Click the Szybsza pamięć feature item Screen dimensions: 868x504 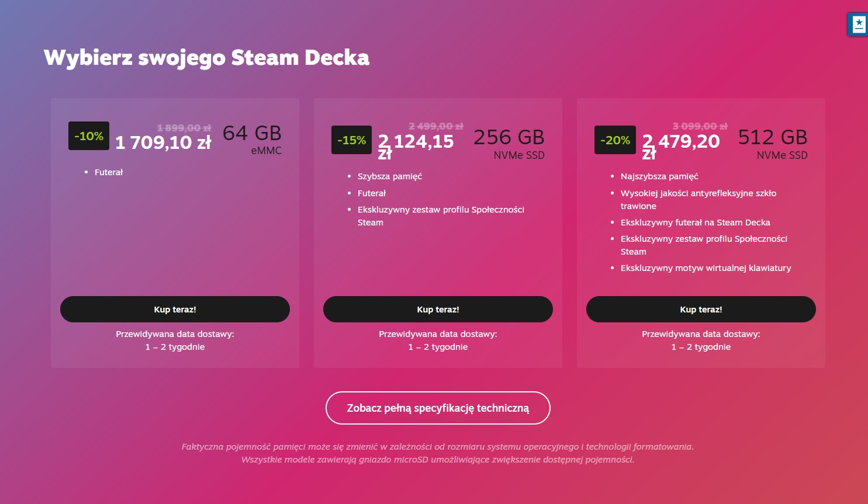coord(390,176)
